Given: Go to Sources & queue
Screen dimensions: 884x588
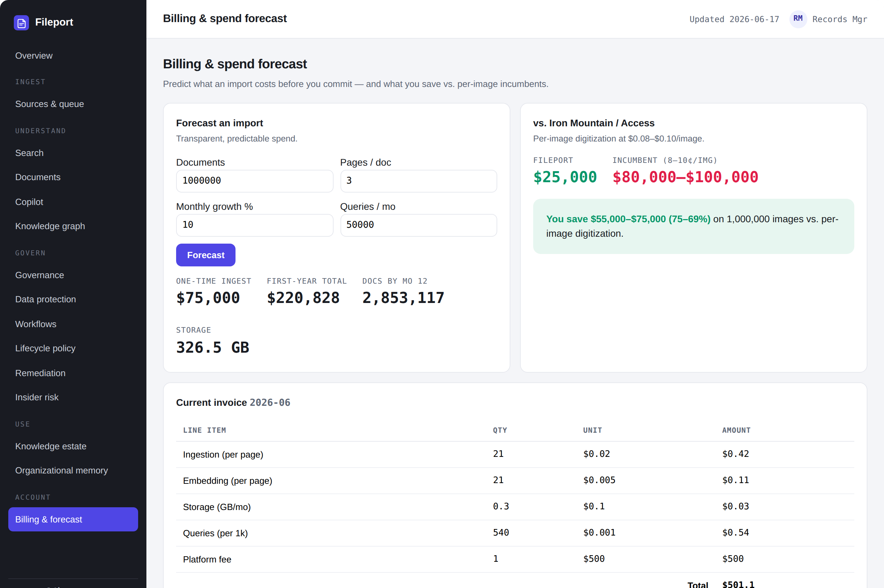Looking at the screenshot, I should pos(73,104).
